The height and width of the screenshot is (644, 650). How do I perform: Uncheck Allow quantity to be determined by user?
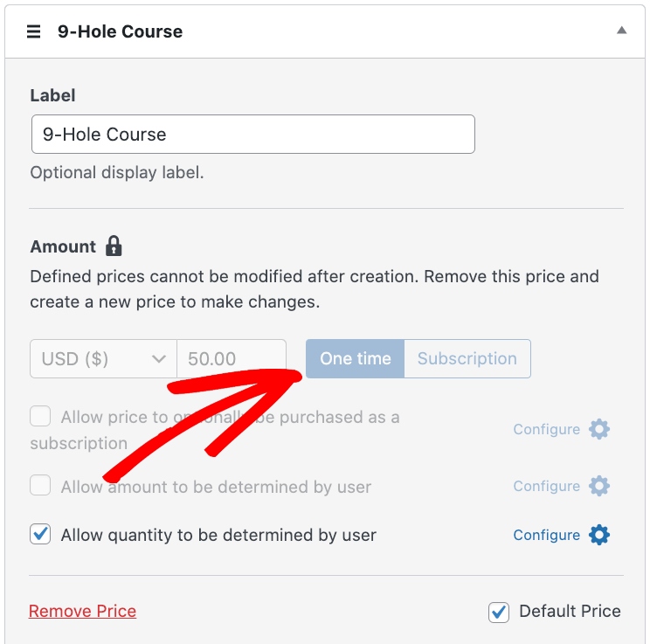pyautogui.click(x=40, y=534)
